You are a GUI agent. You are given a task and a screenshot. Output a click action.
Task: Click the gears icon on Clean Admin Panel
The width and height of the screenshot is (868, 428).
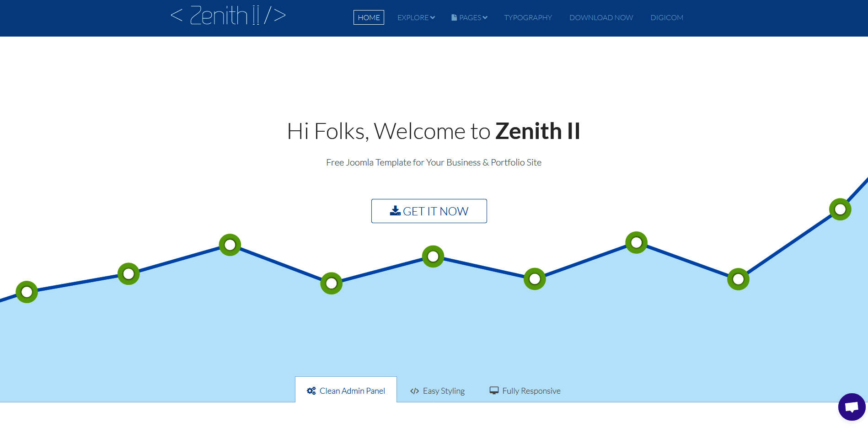[x=311, y=391]
